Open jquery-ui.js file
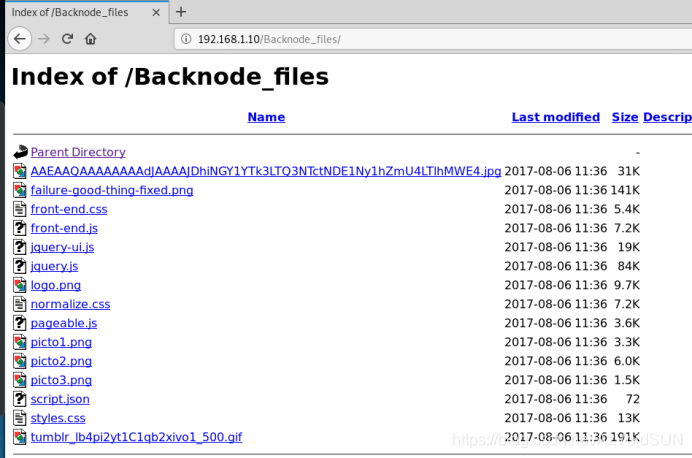The height and width of the screenshot is (458, 692). coord(62,247)
